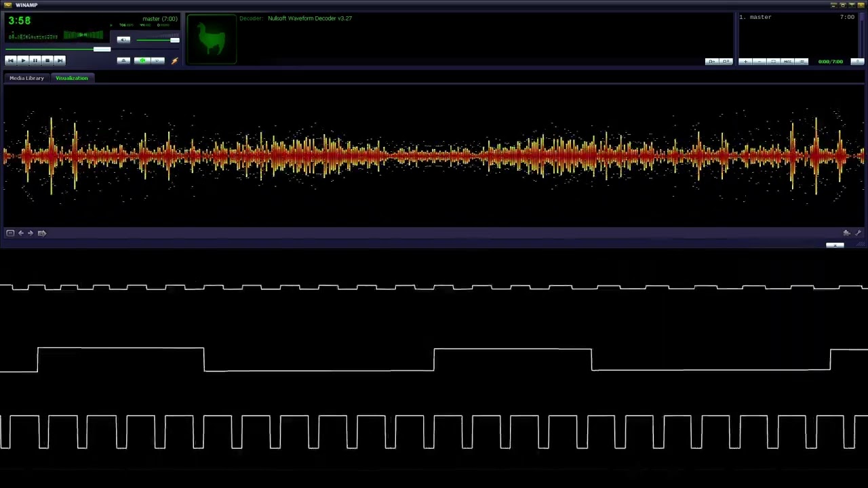Stop playback with the stop button
The width and height of the screenshot is (868, 488).
[47, 60]
